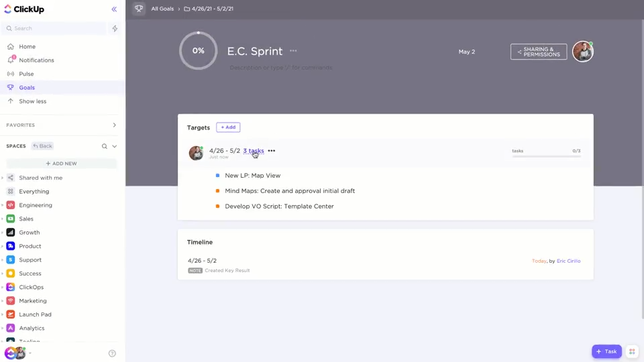Viewport: 644px width, 362px height.
Task: Open the 3 tasks link
Action: [254, 151]
